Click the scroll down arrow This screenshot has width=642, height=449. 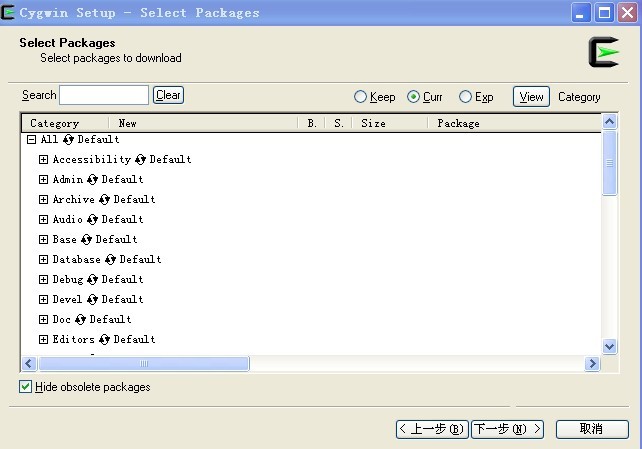pos(610,347)
